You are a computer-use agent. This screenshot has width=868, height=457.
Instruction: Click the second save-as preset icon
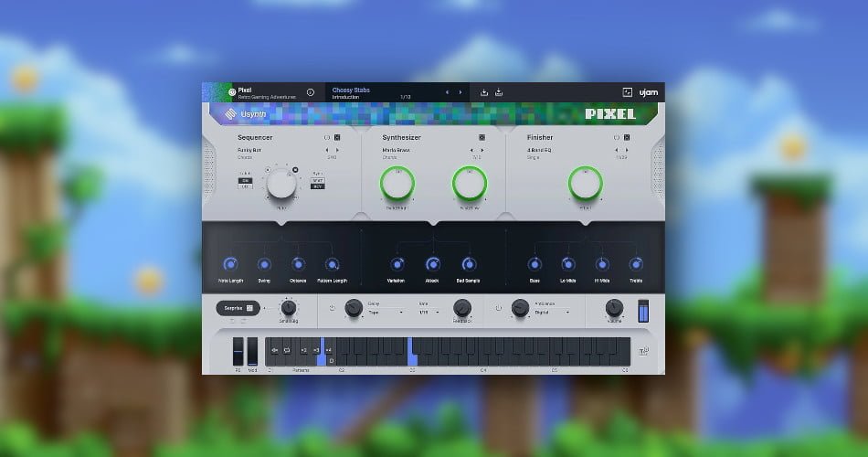[x=499, y=92]
